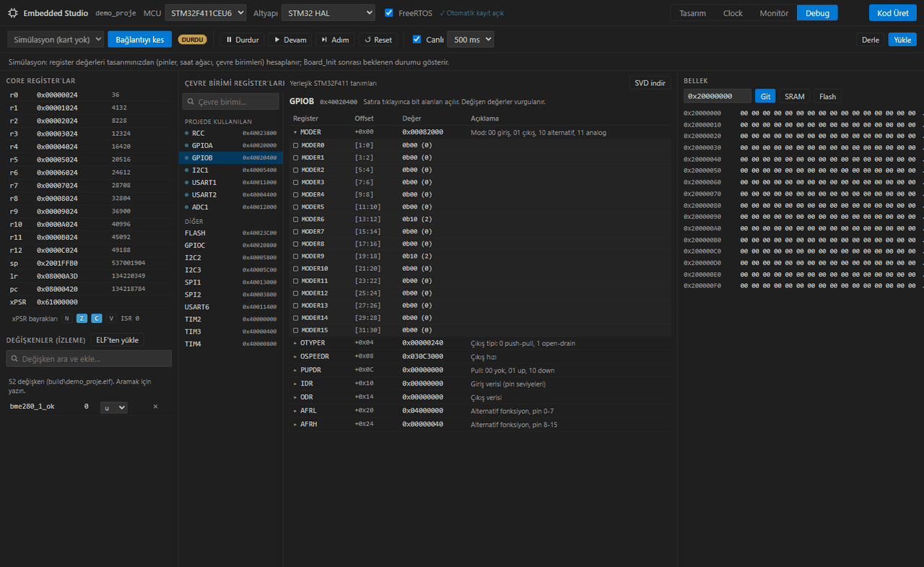Select the RCC peripheral in the list

click(231, 133)
